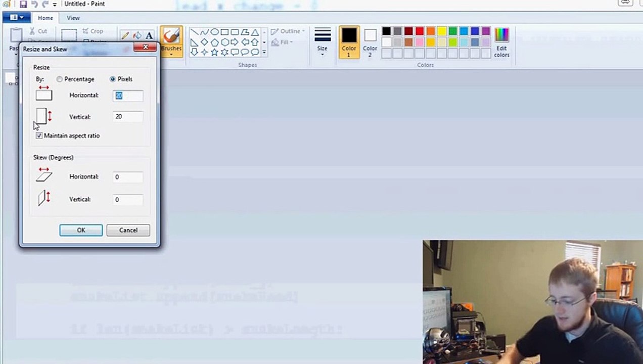Open Customize Quick Access Toolbar arrow
Viewport: 643px width, 364px height.
[x=55, y=5]
